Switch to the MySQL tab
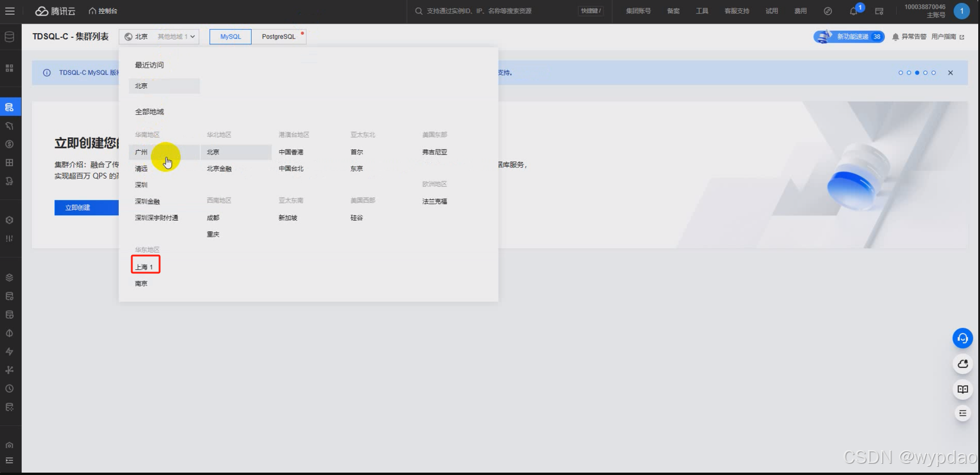Screen dimensions: 980x475 point(231,37)
